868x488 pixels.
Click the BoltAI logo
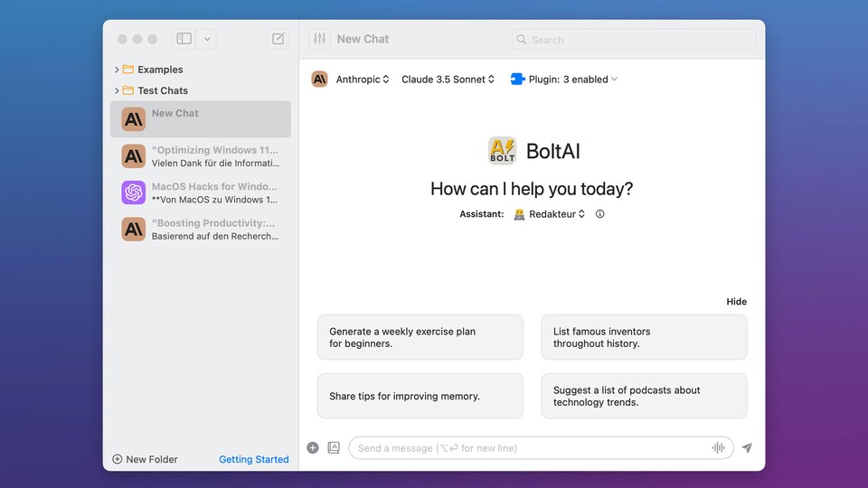502,151
